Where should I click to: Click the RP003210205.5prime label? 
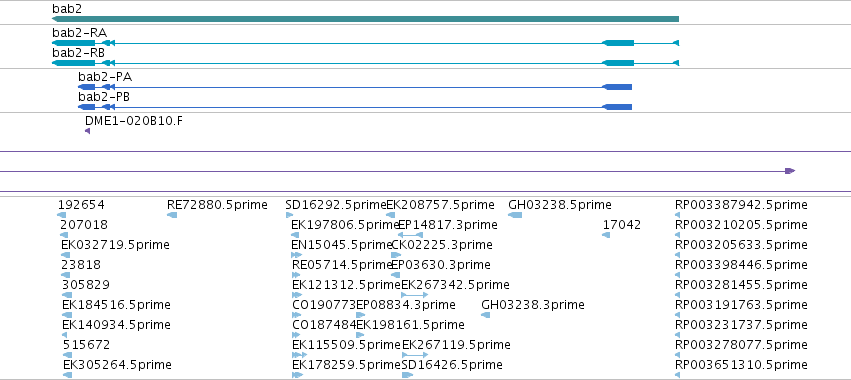[x=741, y=224]
